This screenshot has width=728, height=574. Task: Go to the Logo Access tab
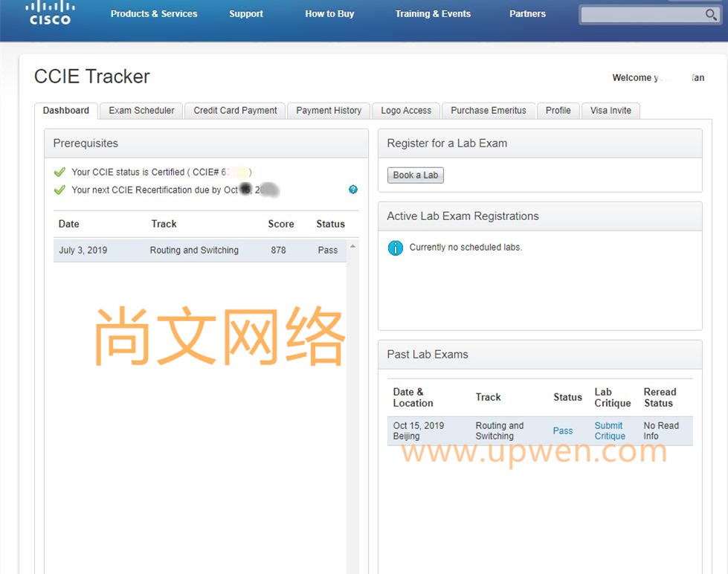click(406, 111)
